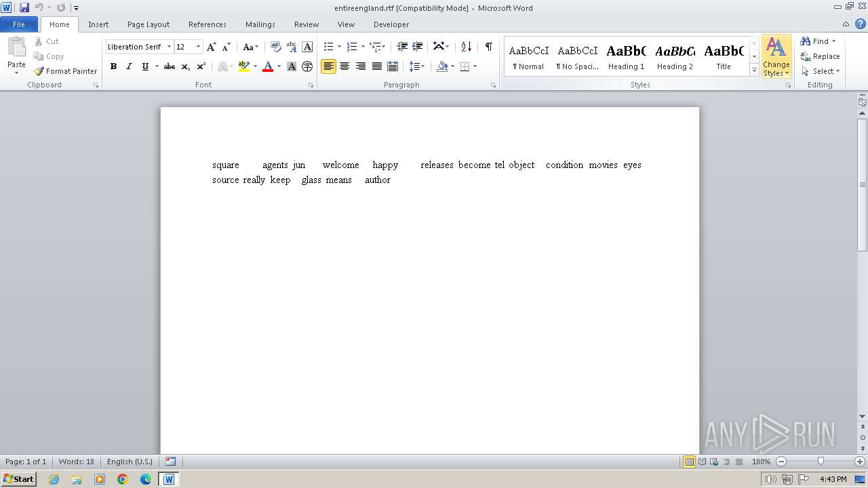
Task: Click the Replace icon in Editing group
Action: (806, 56)
